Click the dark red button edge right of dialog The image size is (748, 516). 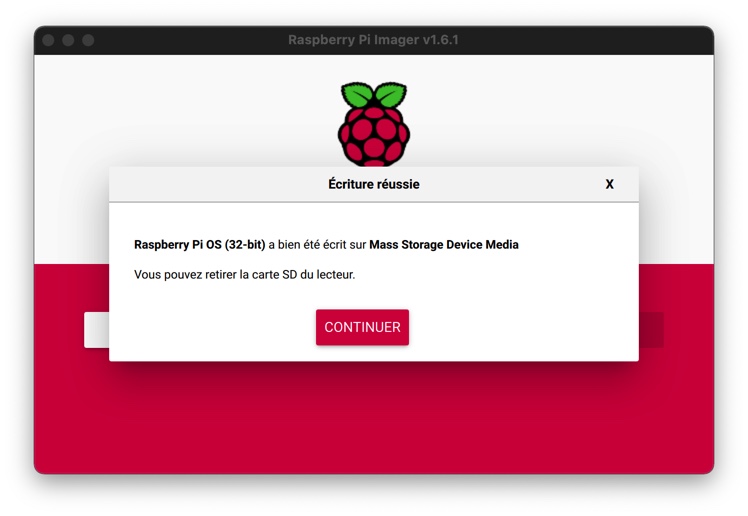coord(650,330)
